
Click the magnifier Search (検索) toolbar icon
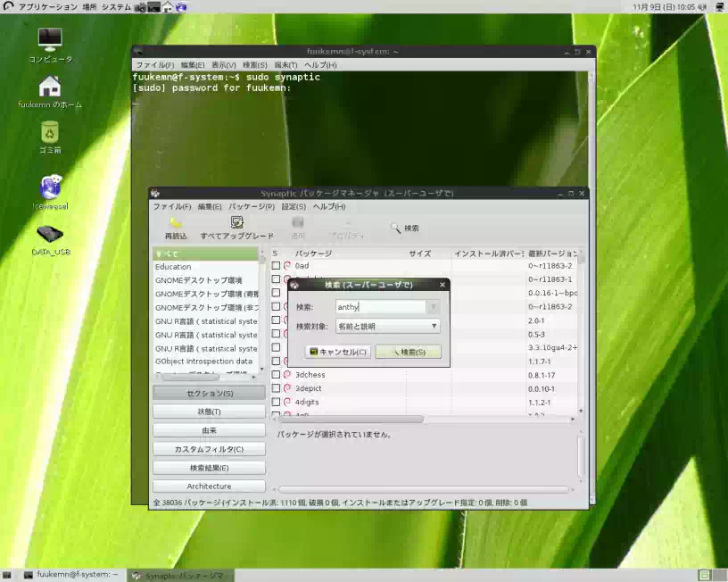(x=395, y=228)
